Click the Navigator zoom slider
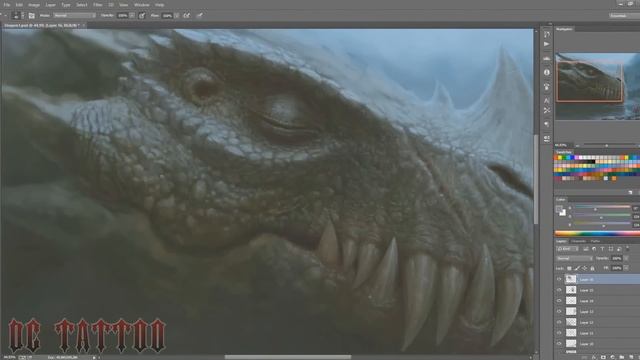Screen dimensions: 640x360 607,145
